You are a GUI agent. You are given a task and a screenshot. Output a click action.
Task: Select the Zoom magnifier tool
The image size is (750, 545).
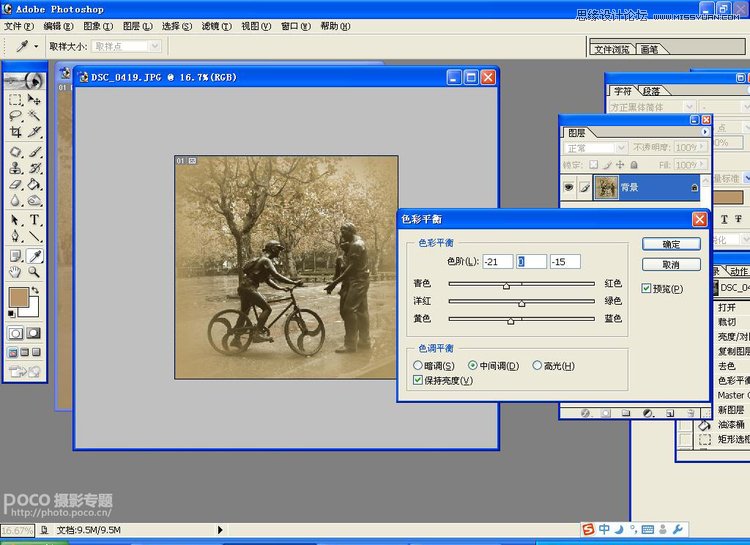pos(34,271)
